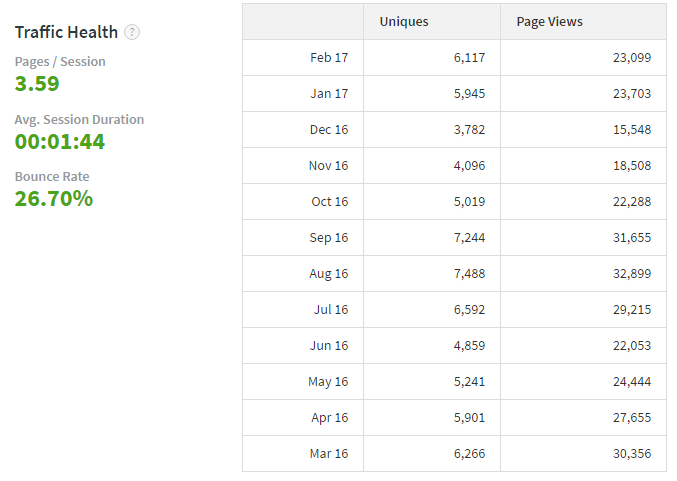Image resolution: width=677 pixels, height=481 pixels.
Task: Click the Bounce Rate value 26.70%
Action: [54, 199]
